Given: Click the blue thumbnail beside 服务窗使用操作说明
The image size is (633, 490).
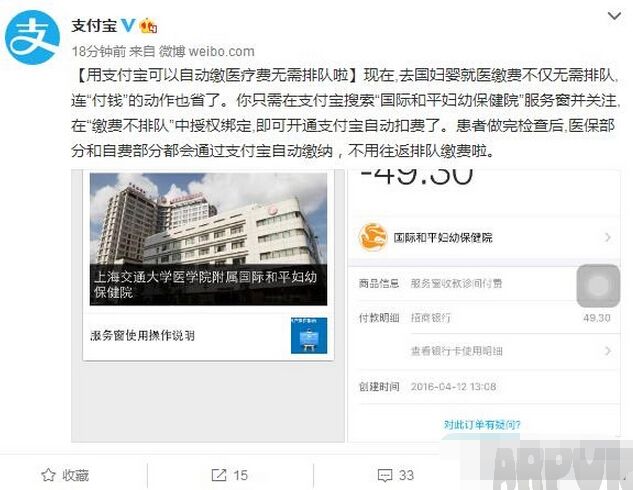Looking at the screenshot, I should (x=309, y=335).
